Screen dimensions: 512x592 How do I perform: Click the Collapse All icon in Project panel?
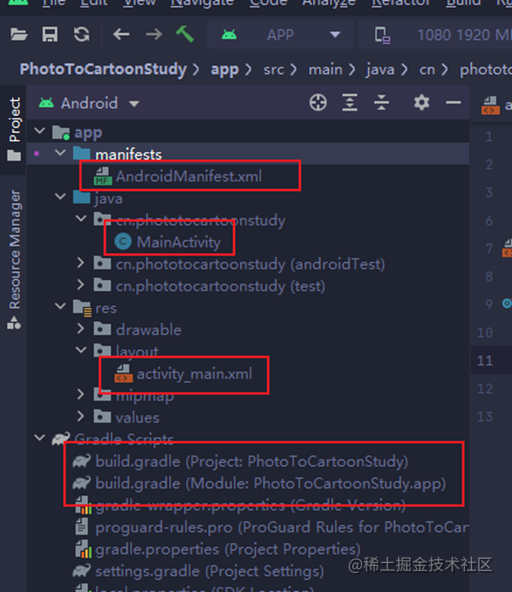coord(381,103)
